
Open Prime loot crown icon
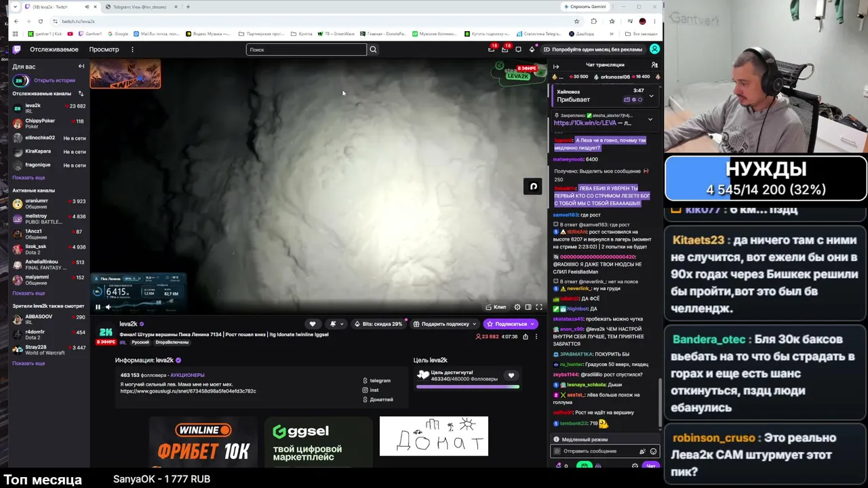pyautogui.click(x=492, y=49)
